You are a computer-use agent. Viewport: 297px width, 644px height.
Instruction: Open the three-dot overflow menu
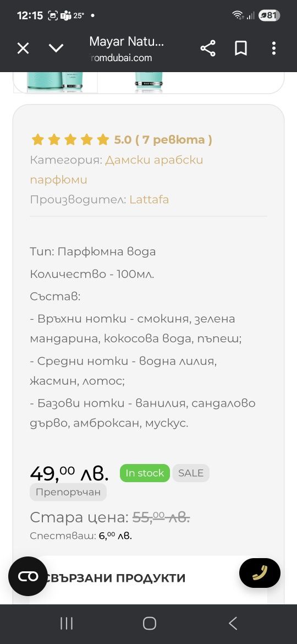point(273,48)
